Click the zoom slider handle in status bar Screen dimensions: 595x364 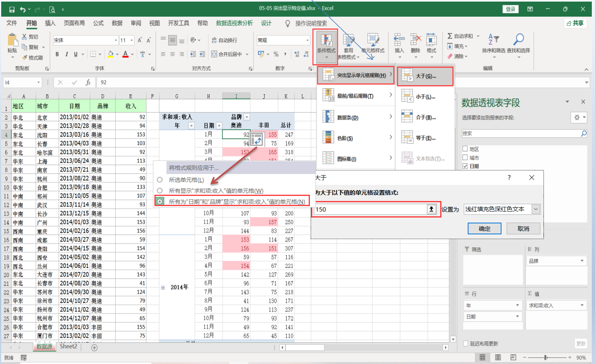pyautogui.click(x=545, y=358)
